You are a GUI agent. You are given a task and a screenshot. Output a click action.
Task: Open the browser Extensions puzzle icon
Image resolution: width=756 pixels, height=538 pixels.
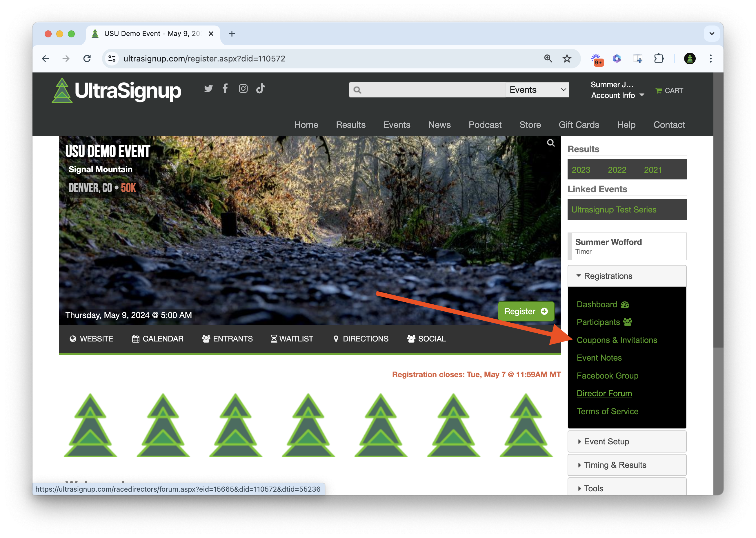[659, 59]
